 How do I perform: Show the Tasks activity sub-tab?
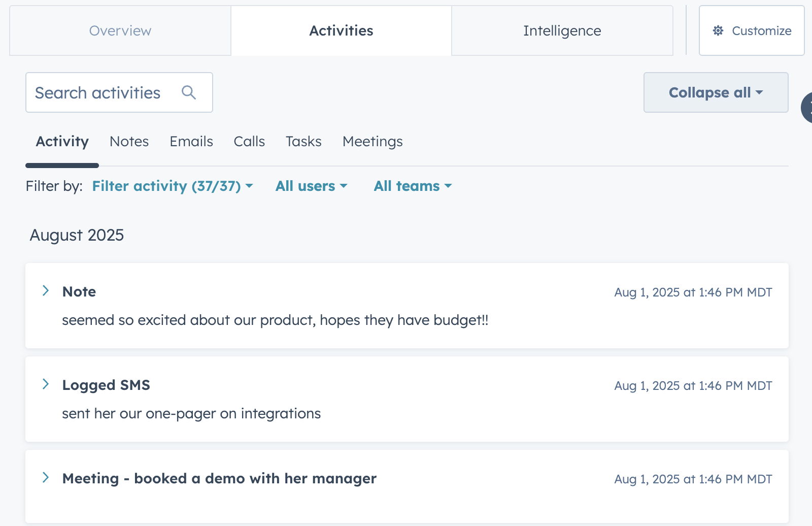(x=303, y=142)
